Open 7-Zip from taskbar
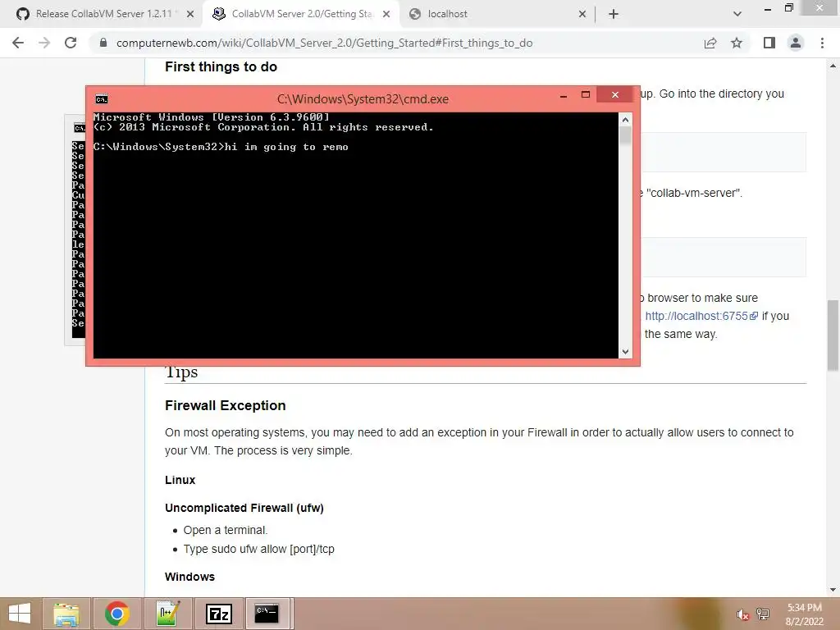840x630 pixels. click(x=218, y=614)
